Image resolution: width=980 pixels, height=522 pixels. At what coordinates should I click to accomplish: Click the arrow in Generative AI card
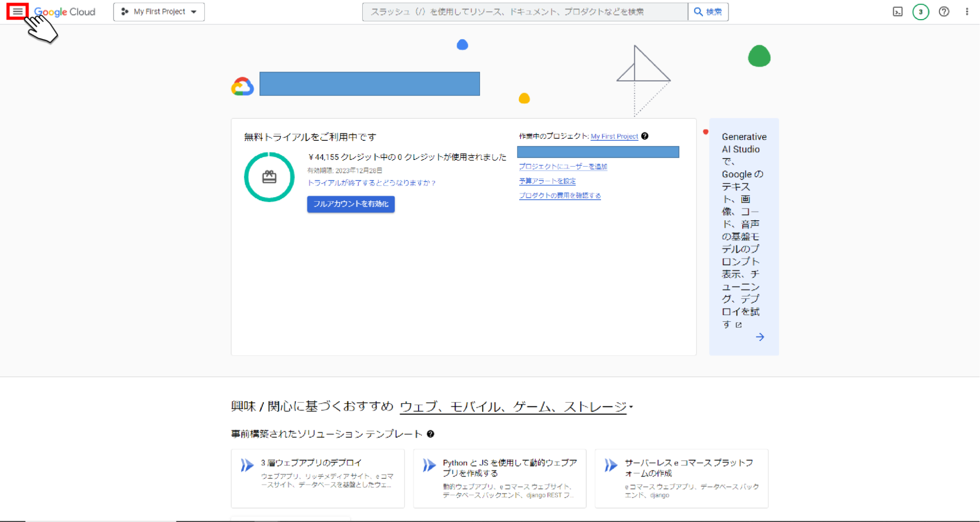[760, 337]
